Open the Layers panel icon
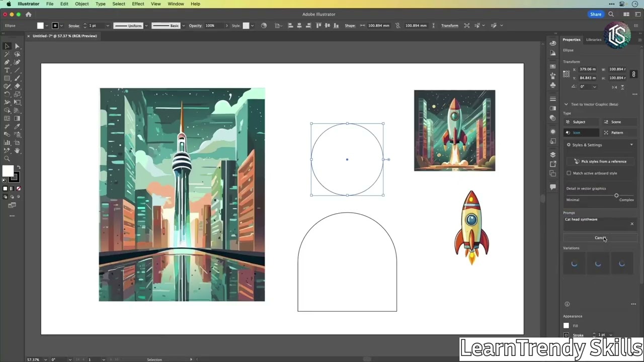The width and height of the screenshot is (644, 362). tap(553, 154)
